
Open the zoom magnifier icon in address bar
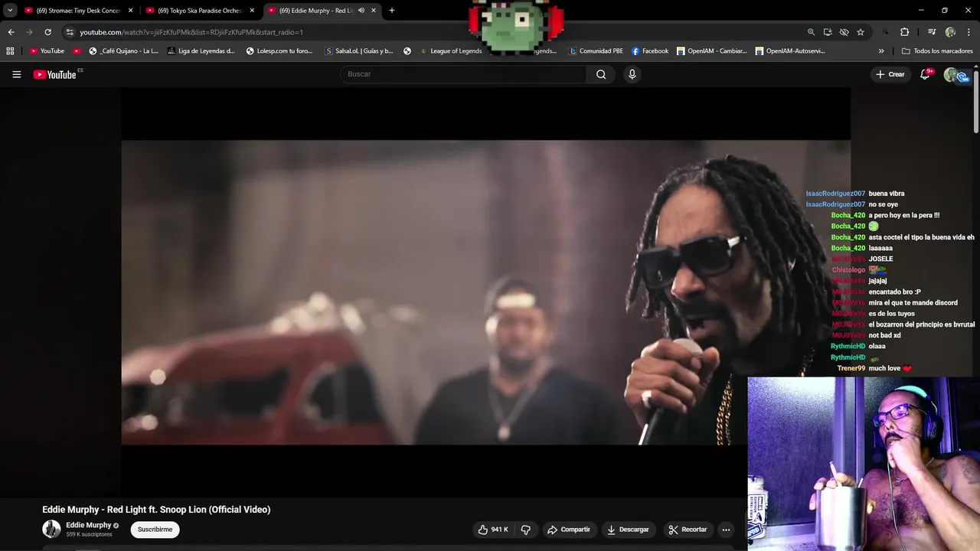pyautogui.click(x=811, y=32)
